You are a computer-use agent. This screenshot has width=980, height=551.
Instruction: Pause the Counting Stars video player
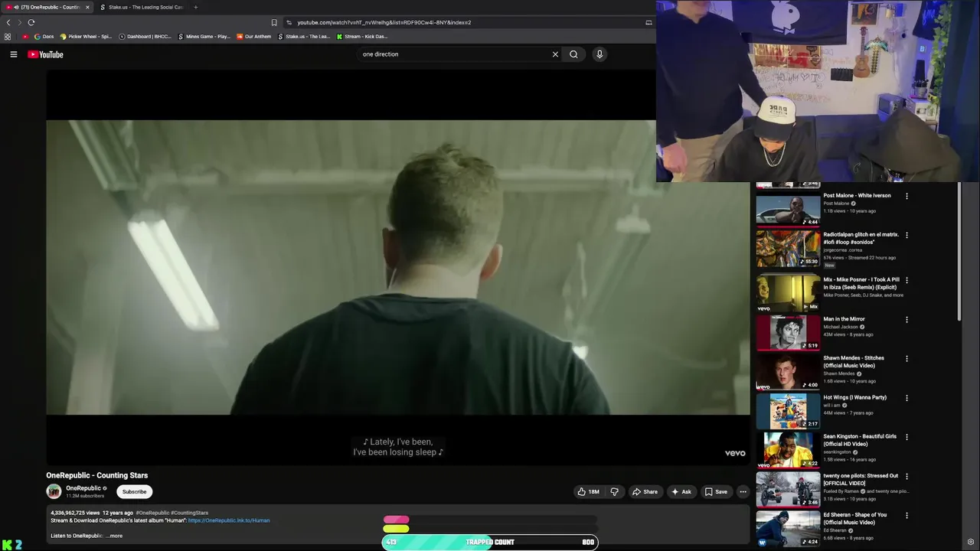[x=398, y=268]
